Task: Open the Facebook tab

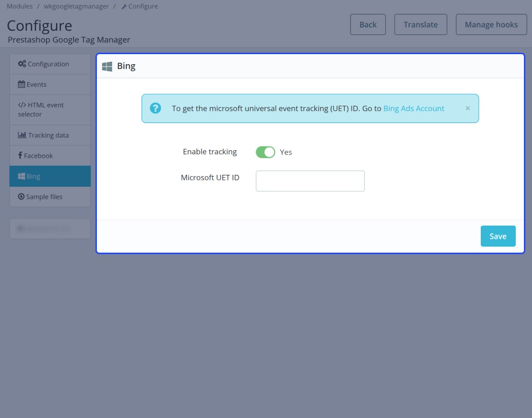Action: click(x=50, y=156)
